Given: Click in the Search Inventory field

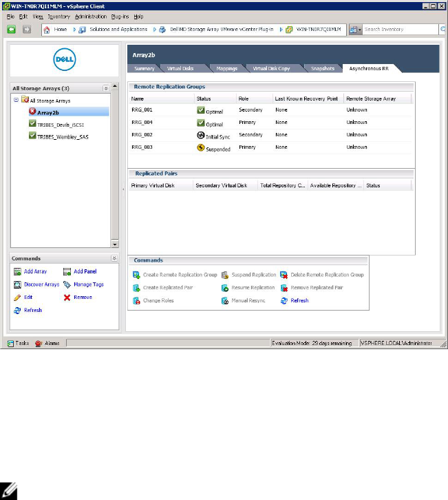Looking at the screenshot, I should (x=401, y=30).
